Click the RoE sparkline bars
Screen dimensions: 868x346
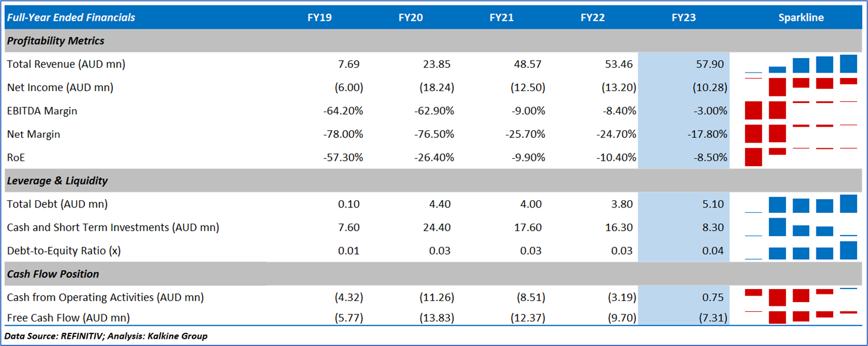pos(801,157)
